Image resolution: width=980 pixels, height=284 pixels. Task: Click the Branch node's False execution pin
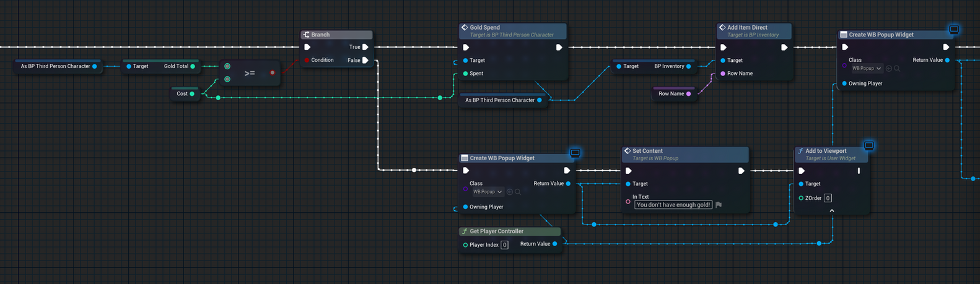[x=365, y=60]
